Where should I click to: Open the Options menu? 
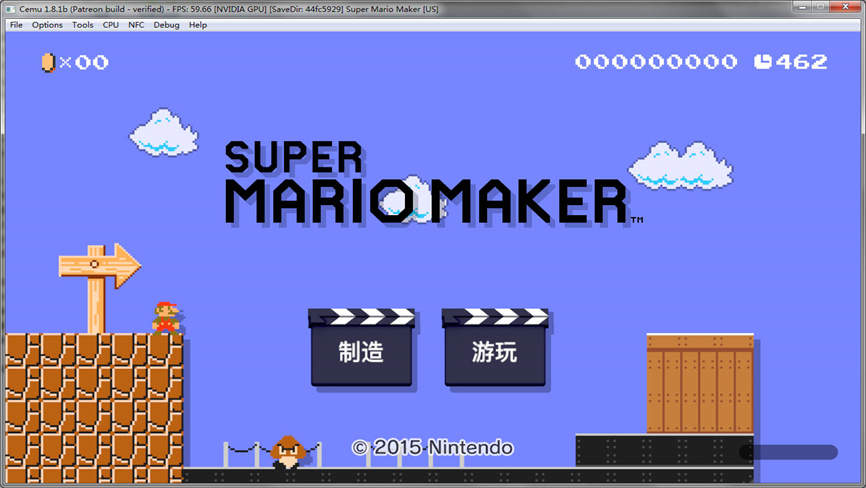tap(47, 25)
